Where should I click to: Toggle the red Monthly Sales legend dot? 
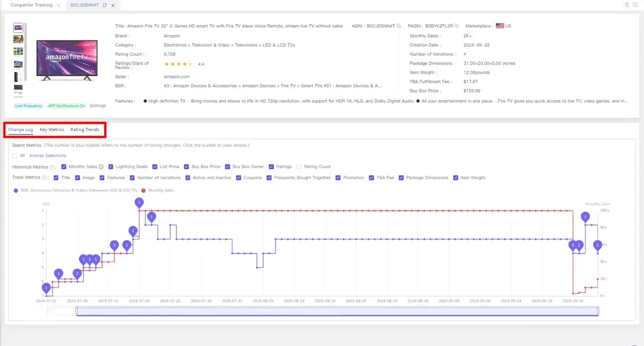coord(143,191)
